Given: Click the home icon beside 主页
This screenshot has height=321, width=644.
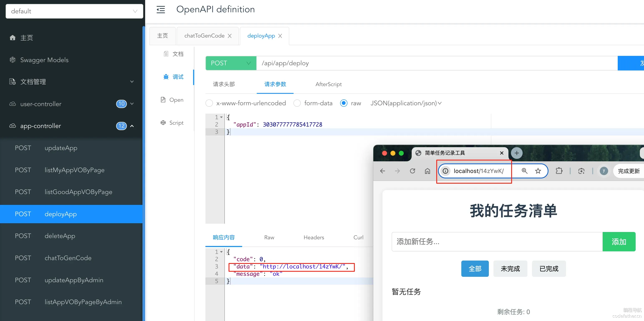Looking at the screenshot, I should pyautogui.click(x=13, y=38).
